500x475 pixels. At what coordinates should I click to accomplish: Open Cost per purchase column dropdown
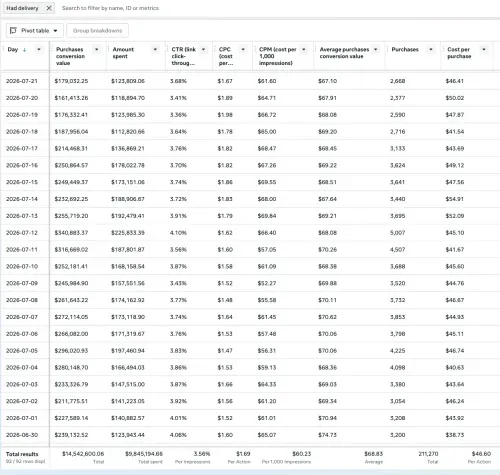click(484, 49)
